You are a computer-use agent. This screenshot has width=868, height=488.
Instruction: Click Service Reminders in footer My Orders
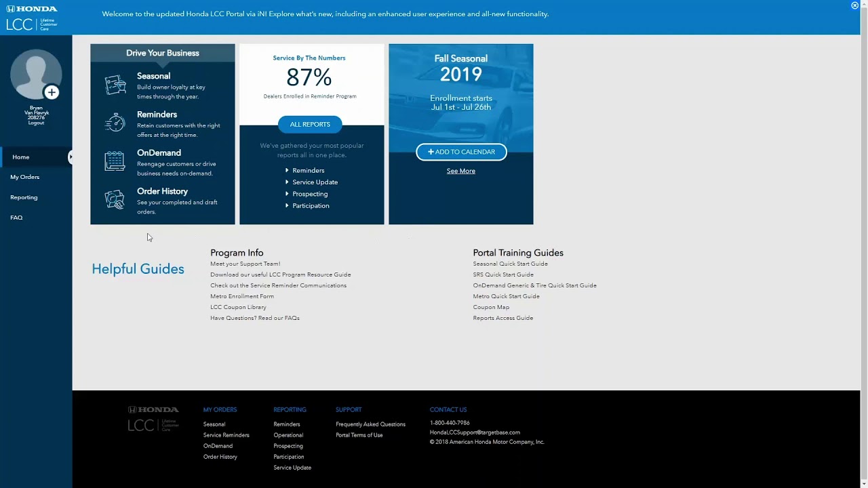[x=226, y=435]
